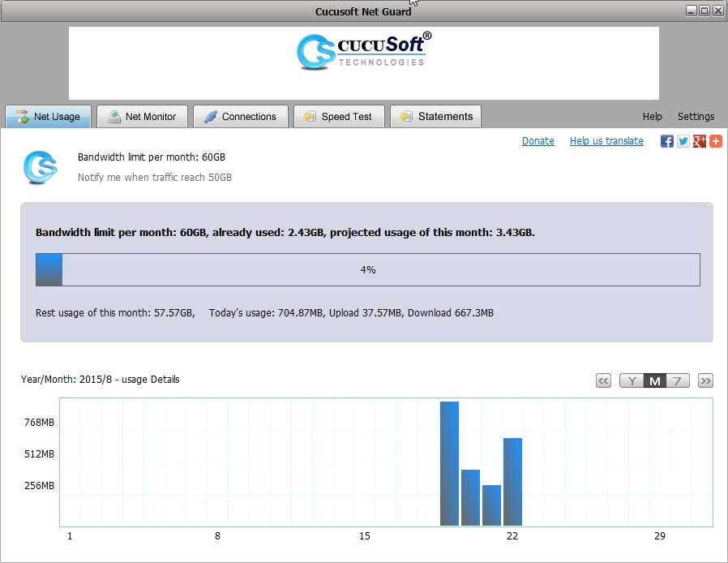Click the Google+ share icon
Viewport: 728px width, 563px height.
point(700,140)
